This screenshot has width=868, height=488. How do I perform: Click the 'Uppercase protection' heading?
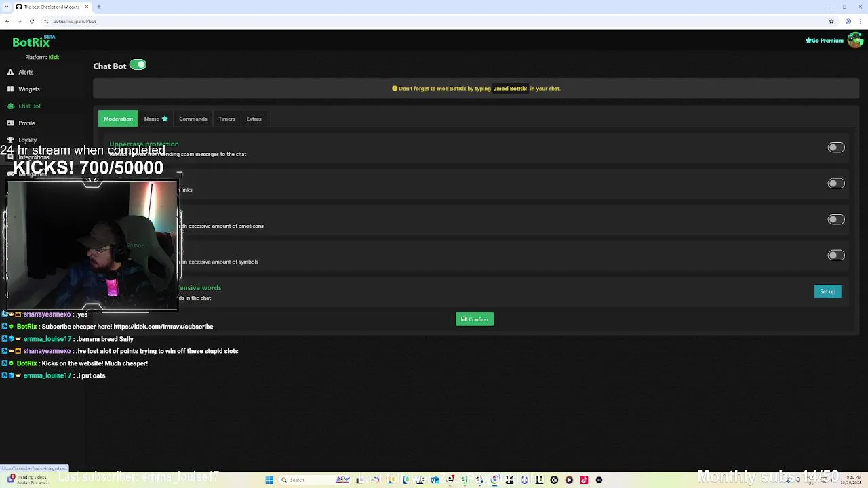pos(144,144)
